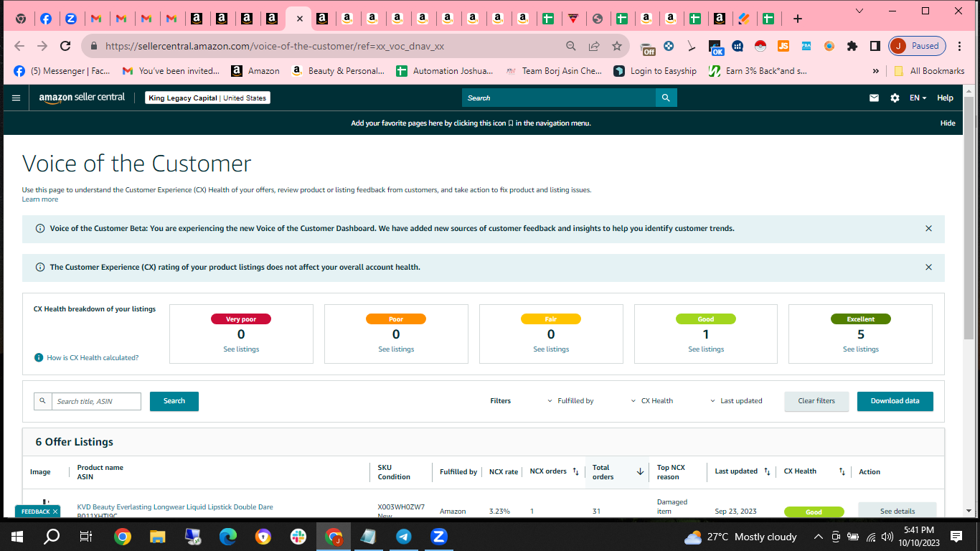The image size is (980, 551).
Task: Open the Seller Central messages envelope icon
Action: pyautogui.click(x=874, y=98)
